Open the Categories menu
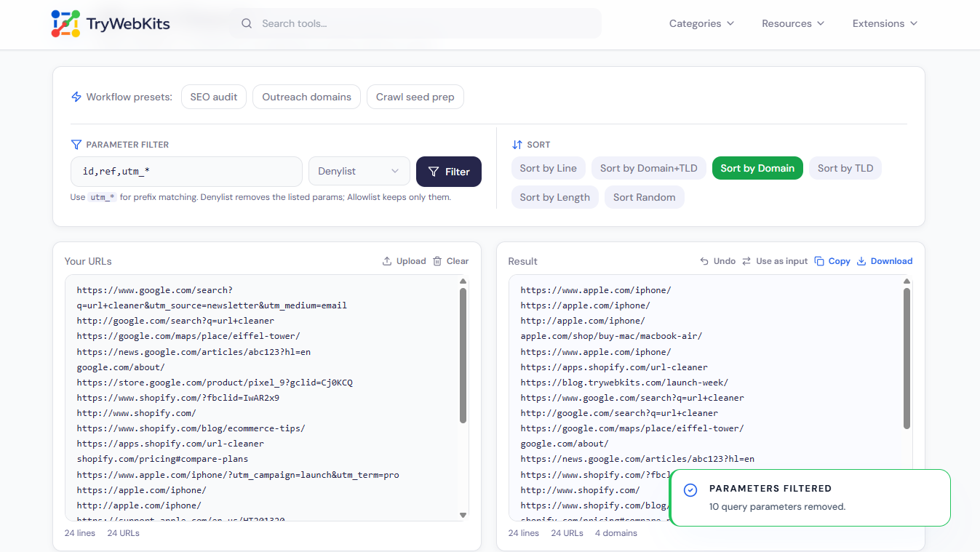This screenshot has width=980, height=552. coord(701,23)
